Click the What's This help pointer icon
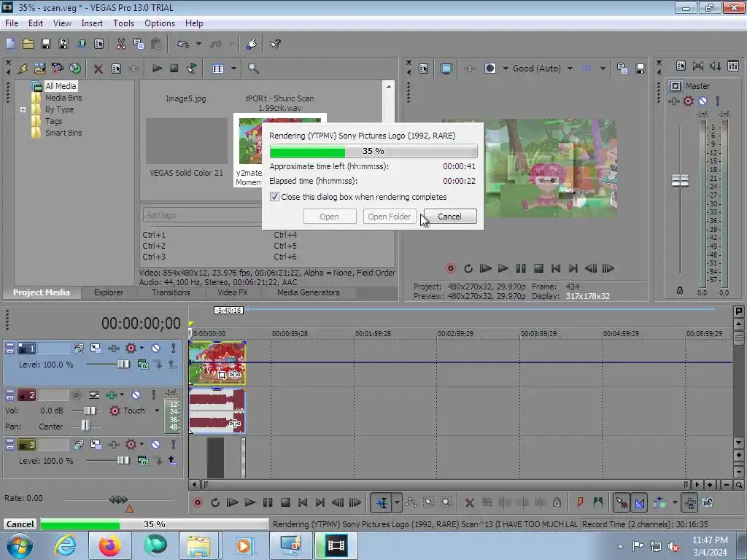The image size is (747, 560). (275, 44)
